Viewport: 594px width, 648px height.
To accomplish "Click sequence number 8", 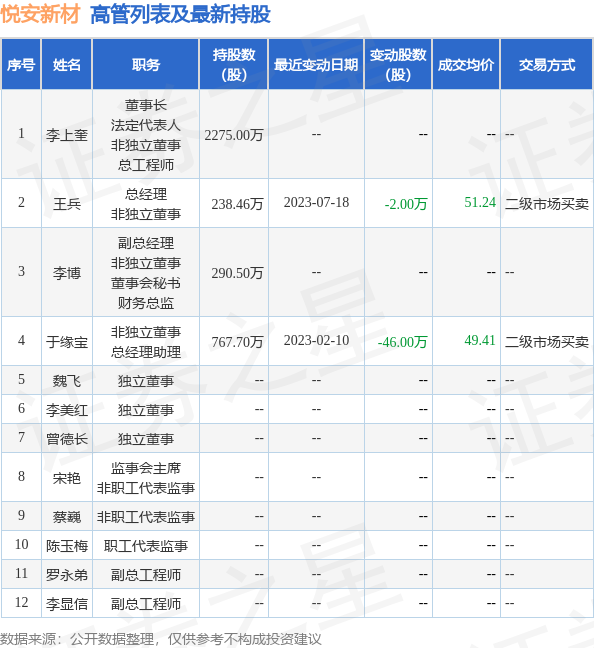I will (x=21, y=476).
